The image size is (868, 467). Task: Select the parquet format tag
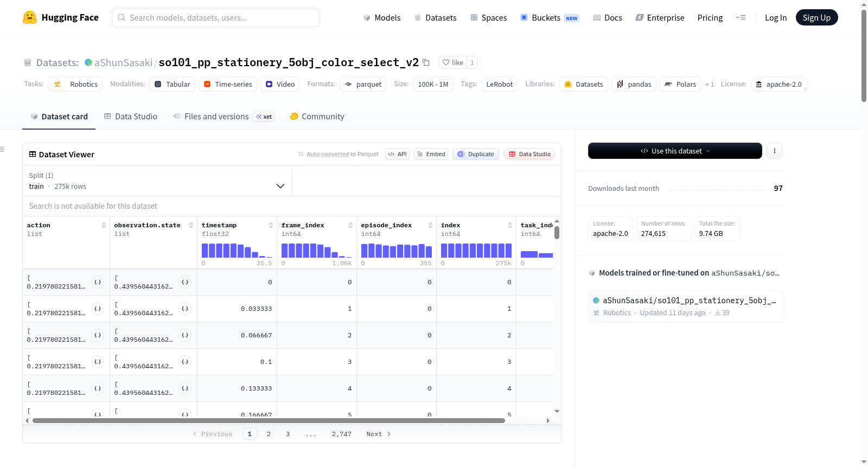tap(363, 84)
